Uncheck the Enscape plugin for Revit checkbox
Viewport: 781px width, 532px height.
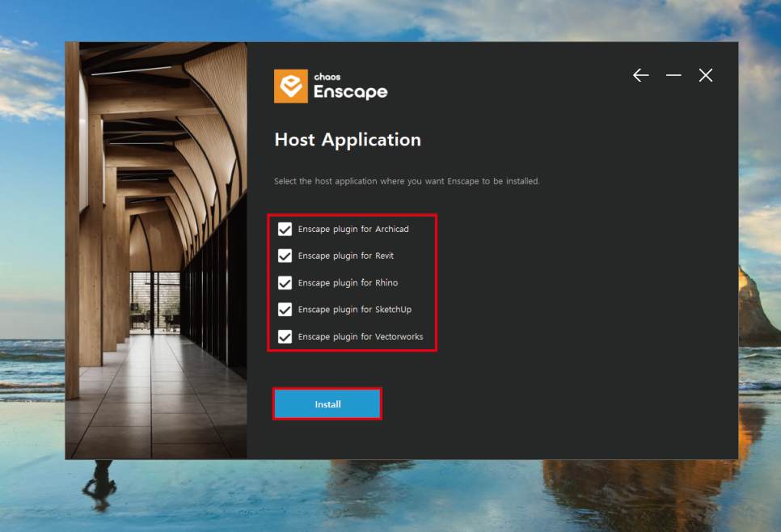click(285, 256)
